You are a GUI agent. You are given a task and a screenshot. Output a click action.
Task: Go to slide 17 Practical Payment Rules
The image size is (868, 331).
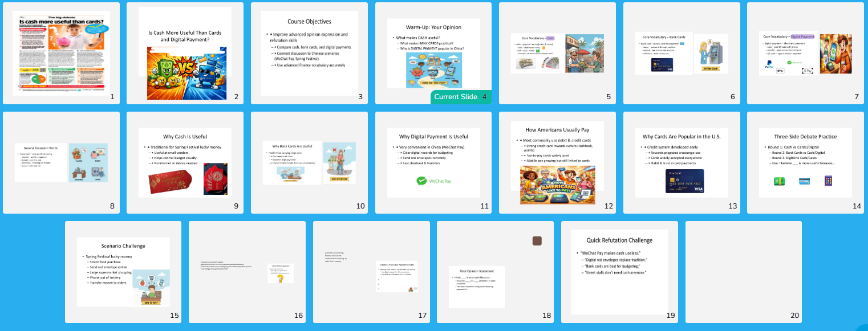click(371, 272)
